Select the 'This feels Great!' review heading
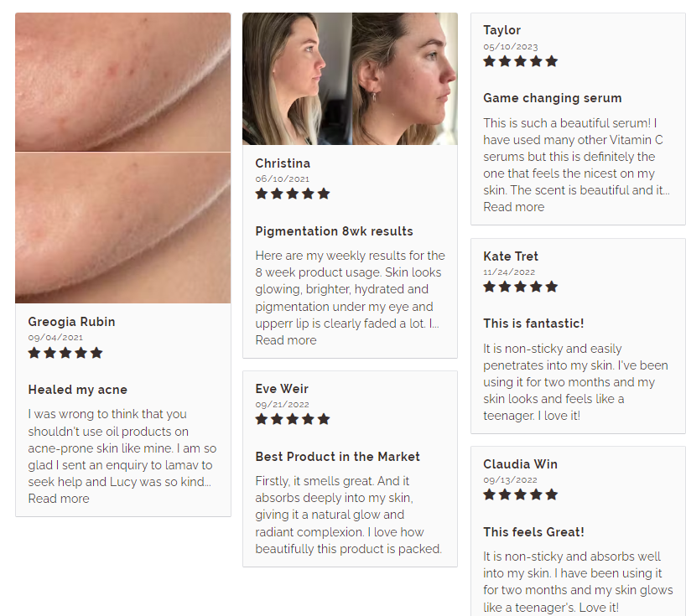686x616 pixels. [x=533, y=532]
